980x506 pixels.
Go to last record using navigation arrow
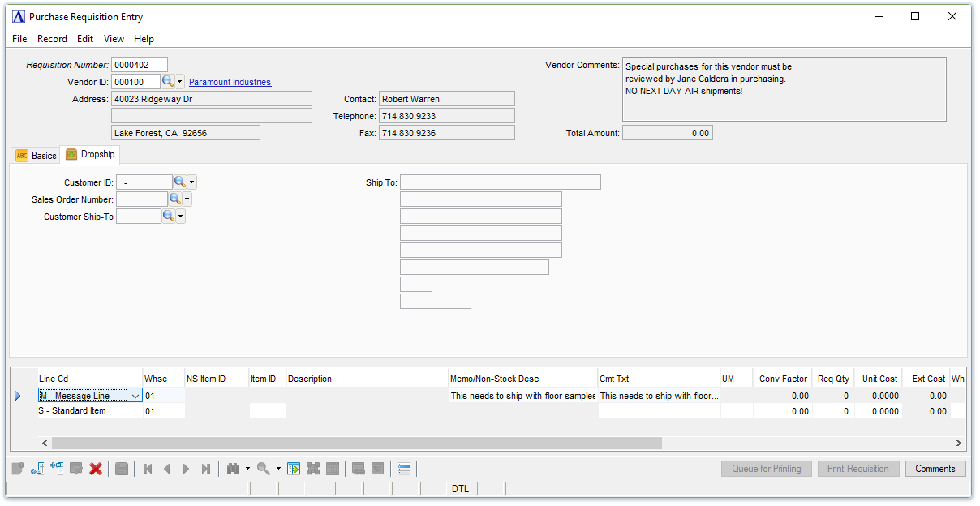click(x=206, y=469)
